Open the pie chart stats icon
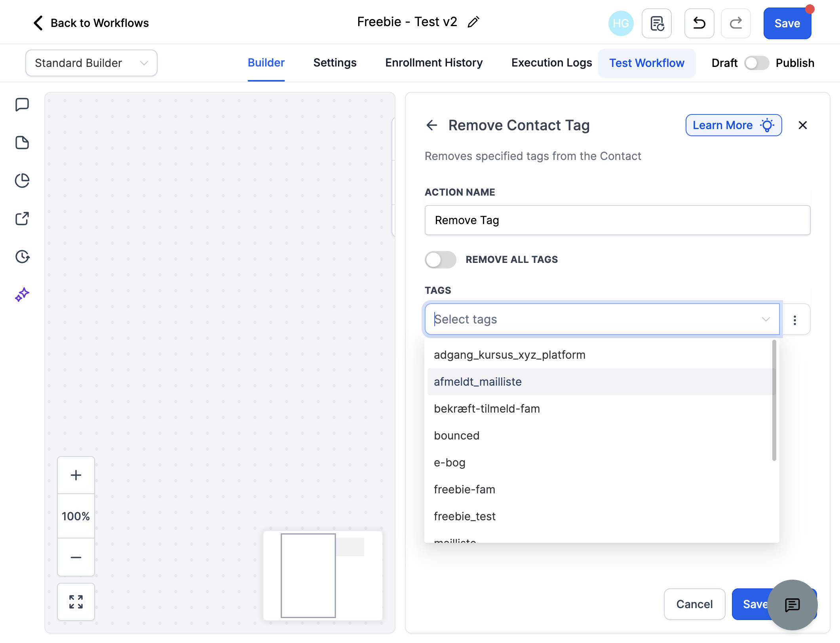 tap(22, 181)
